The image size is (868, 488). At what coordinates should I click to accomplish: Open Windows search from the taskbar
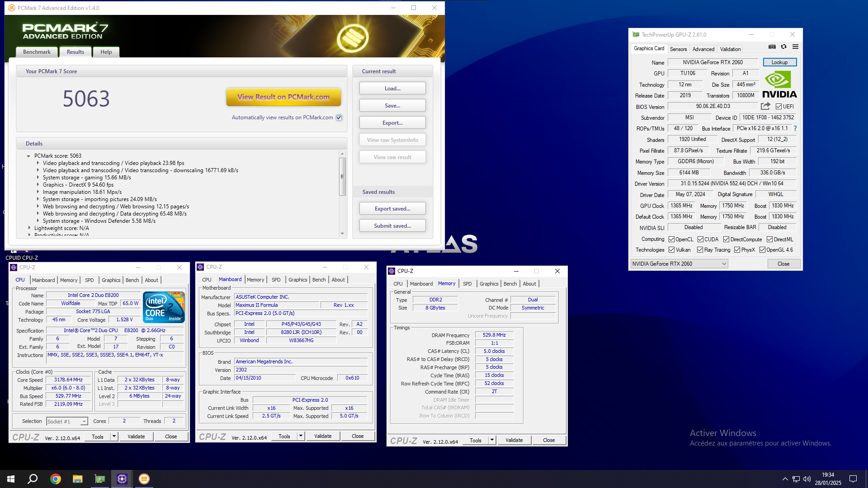click(x=33, y=479)
